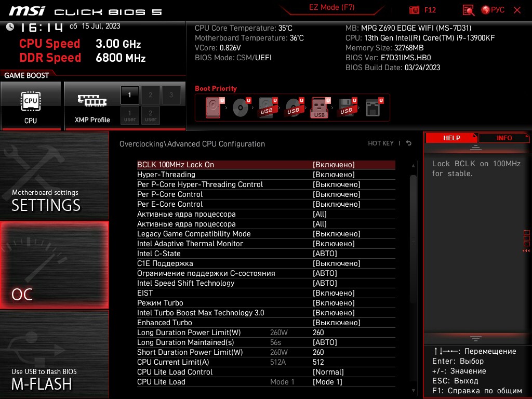Click the settings list scrollbar thumb
The image size is (532, 399).
click(413, 239)
